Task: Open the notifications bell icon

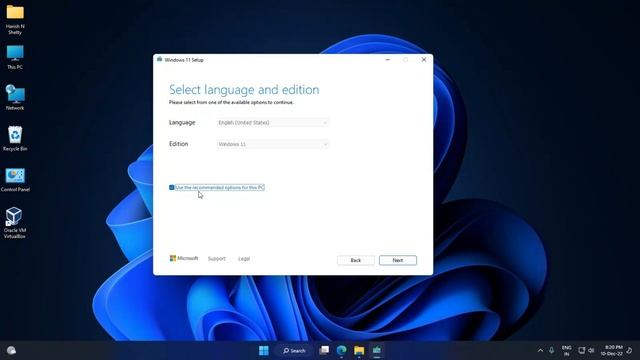Action: [x=629, y=351]
